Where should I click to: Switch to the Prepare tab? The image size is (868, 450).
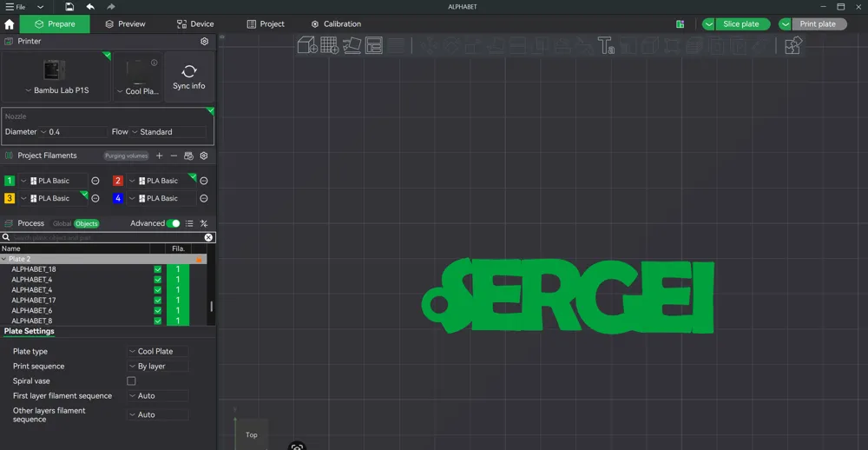coord(55,23)
